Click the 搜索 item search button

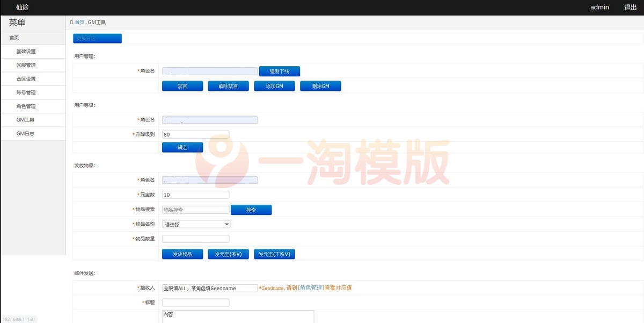pyautogui.click(x=251, y=210)
